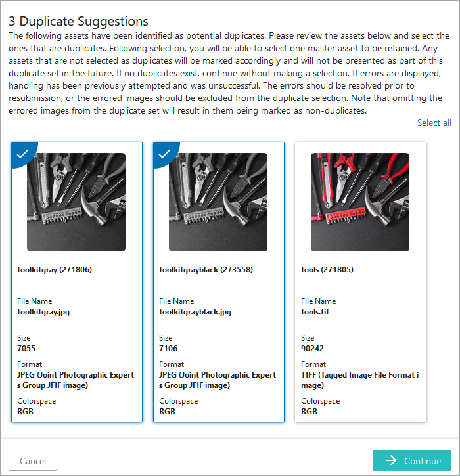Screen dimensions: 460x476
Task: Click the Continue arrow icon
Action: point(391,460)
